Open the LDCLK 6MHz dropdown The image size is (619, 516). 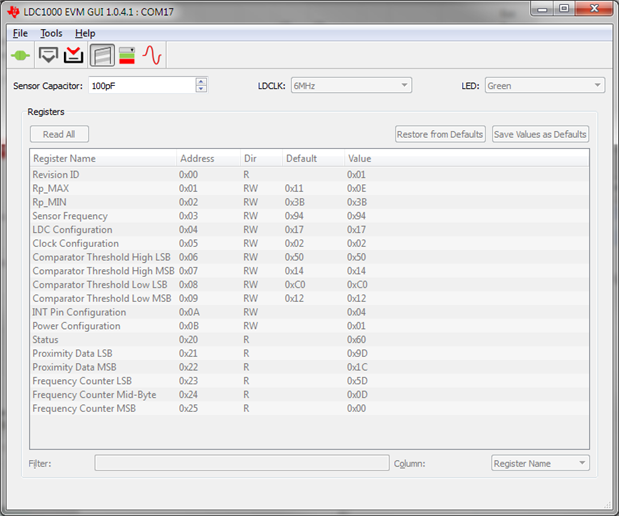[350, 86]
